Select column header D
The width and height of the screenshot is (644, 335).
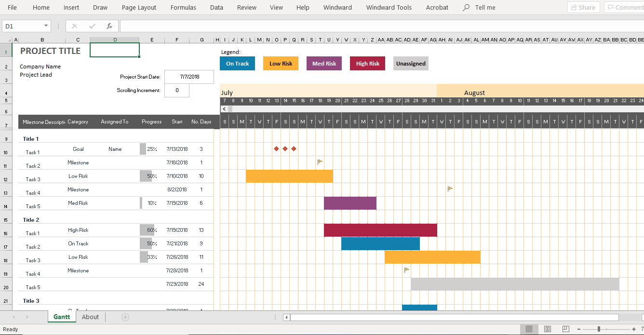115,40
